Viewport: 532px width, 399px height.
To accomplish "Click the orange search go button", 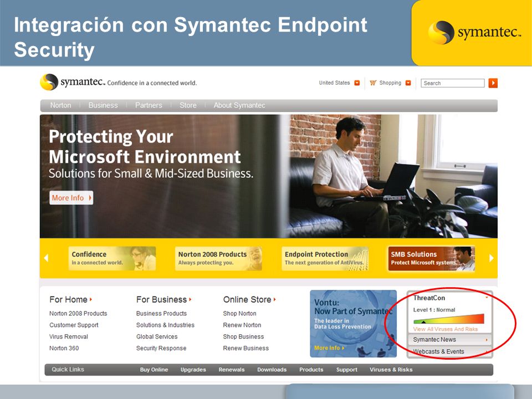I will tap(493, 83).
